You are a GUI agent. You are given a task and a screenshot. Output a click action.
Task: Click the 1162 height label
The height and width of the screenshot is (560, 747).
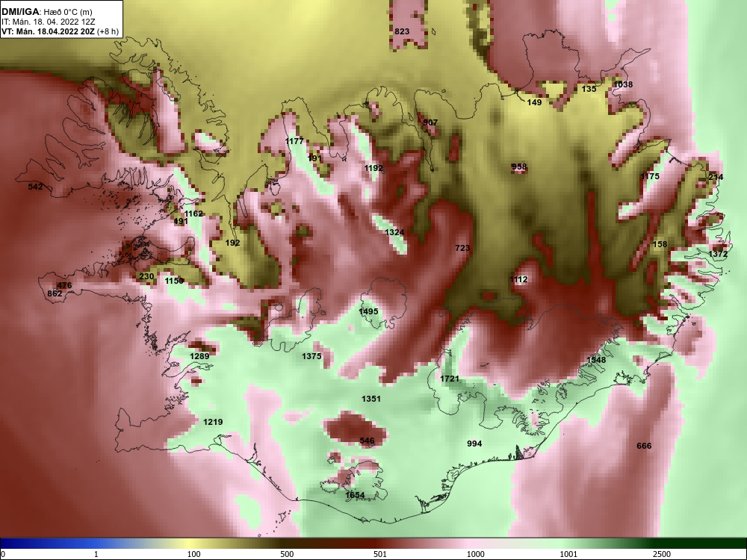(194, 214)
